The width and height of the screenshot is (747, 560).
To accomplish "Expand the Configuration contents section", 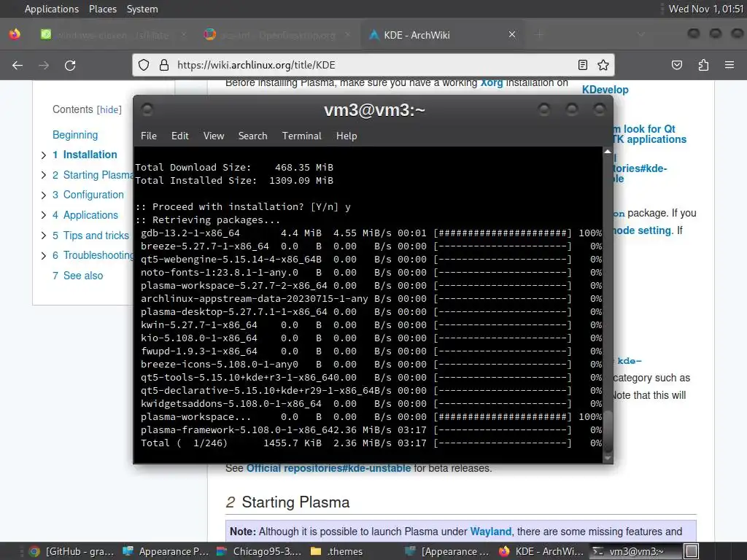I will pos(43,195).
